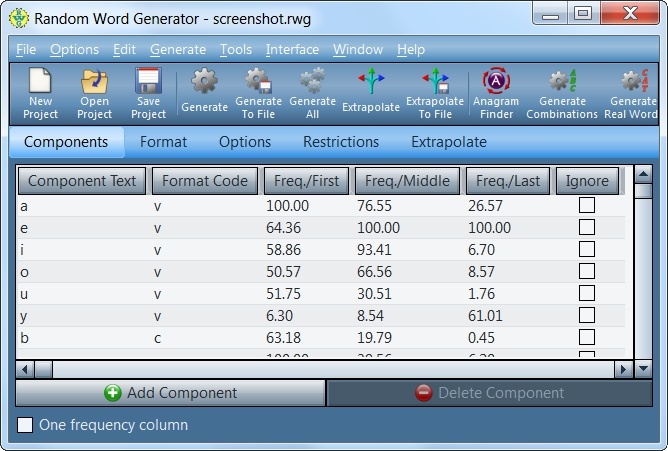Screen dimensions: 668x451
Task: Toggle Ignore checkbox for component i
Action: (587, 249)
